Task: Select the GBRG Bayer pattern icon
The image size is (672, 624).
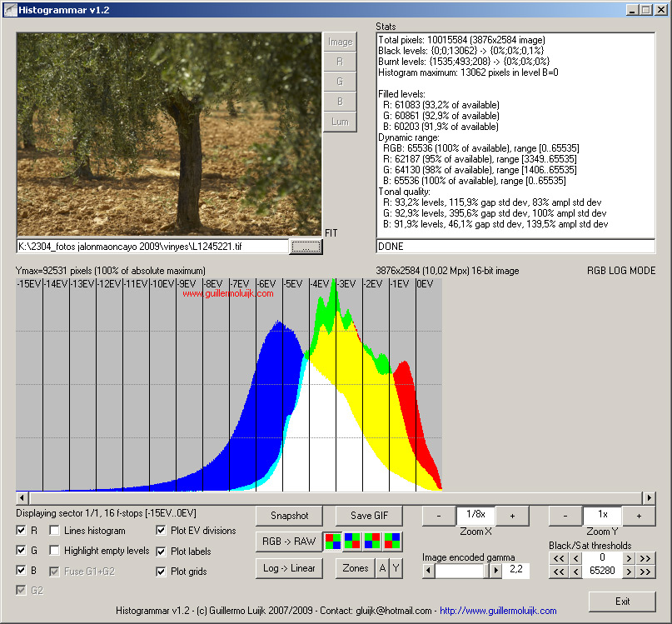Action: [x=392, y=541]
